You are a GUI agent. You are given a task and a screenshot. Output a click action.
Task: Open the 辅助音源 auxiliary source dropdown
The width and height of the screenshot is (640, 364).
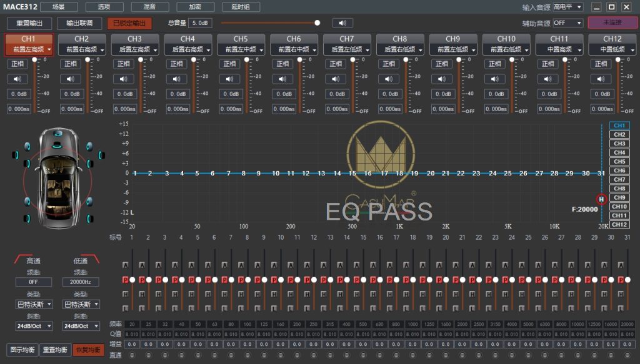pos(567,23)
